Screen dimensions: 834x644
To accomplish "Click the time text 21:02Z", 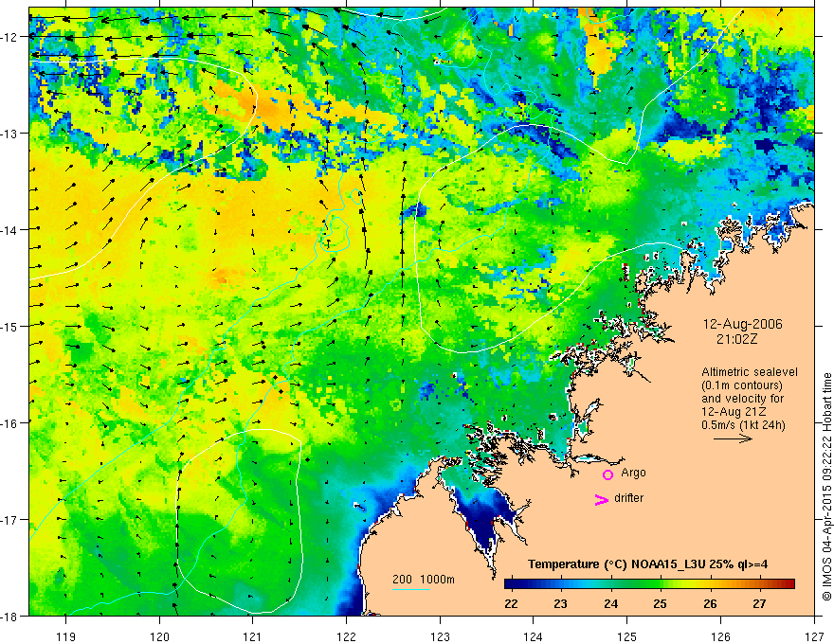I will pyautogui.click(x=736, y=339).
